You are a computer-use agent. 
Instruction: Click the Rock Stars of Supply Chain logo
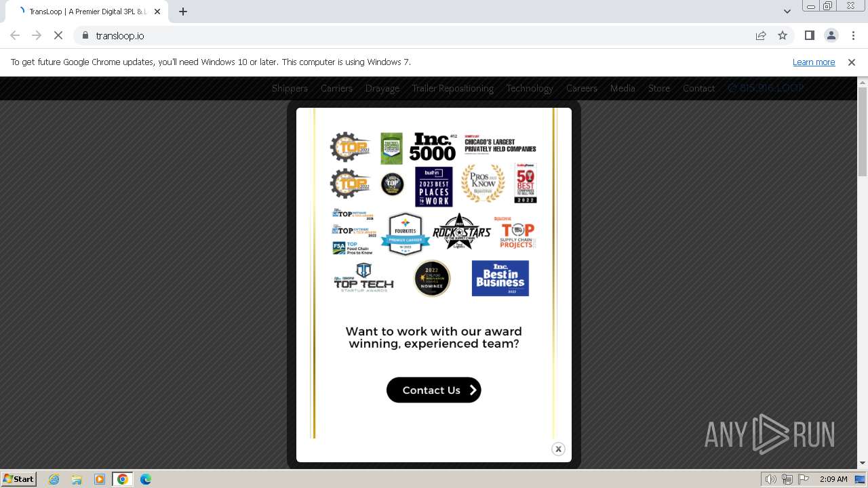tap(461, 232)
